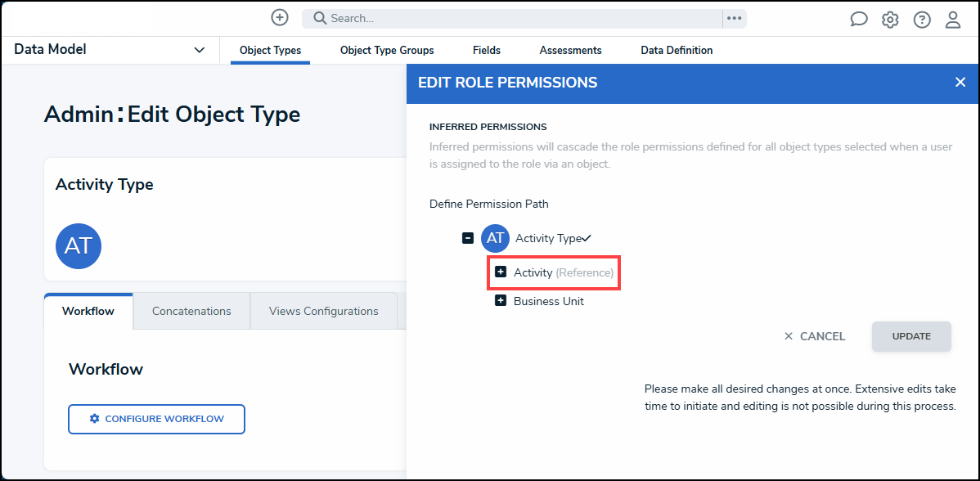The image size is (980, 481).
Task: Open the chat messages icon
Action: click(858, 20)
